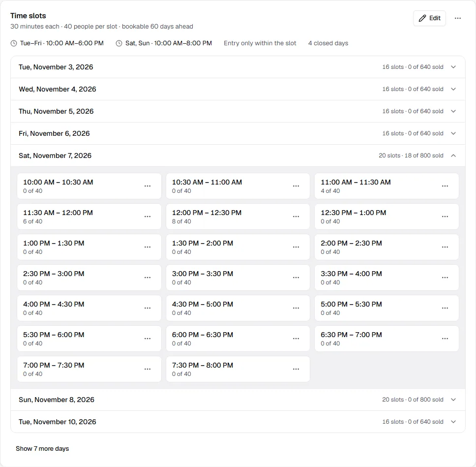This screenshot has height=467, width=476.
Task: Select the Sat, November 7, 2026 row title
Action: (55, 156)
